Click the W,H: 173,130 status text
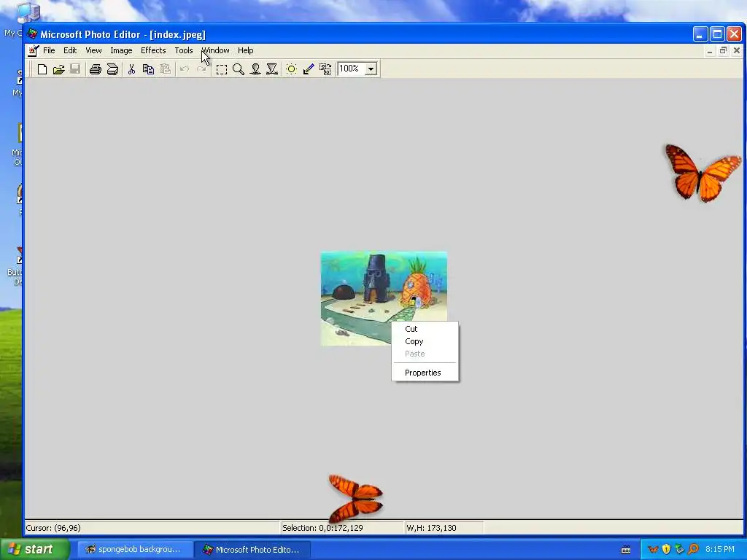The image size is (747, 560). (x=431, y=528)
